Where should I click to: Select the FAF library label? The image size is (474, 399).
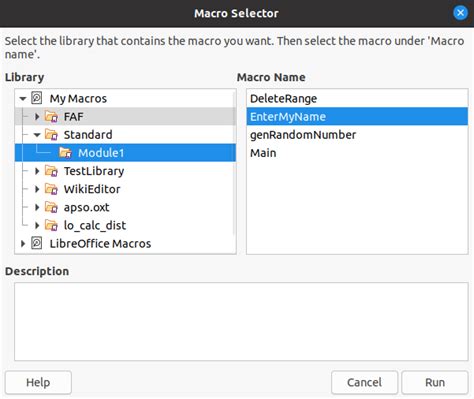74,117
